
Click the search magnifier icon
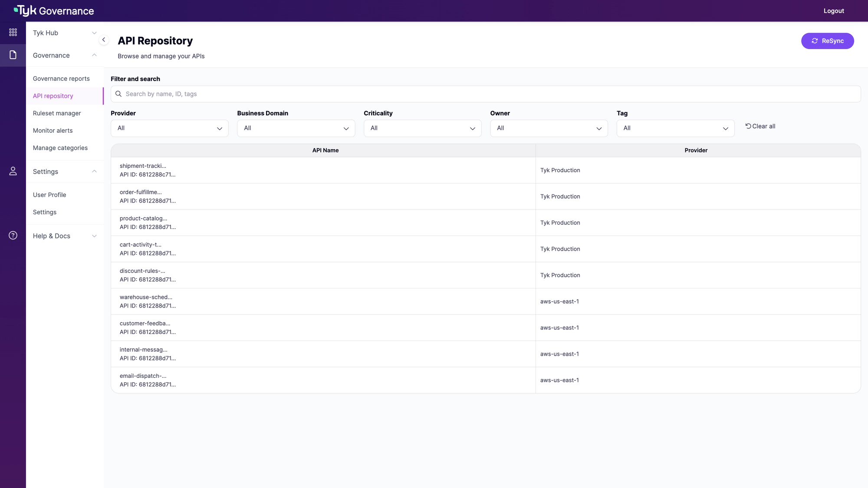pos(118,94)
